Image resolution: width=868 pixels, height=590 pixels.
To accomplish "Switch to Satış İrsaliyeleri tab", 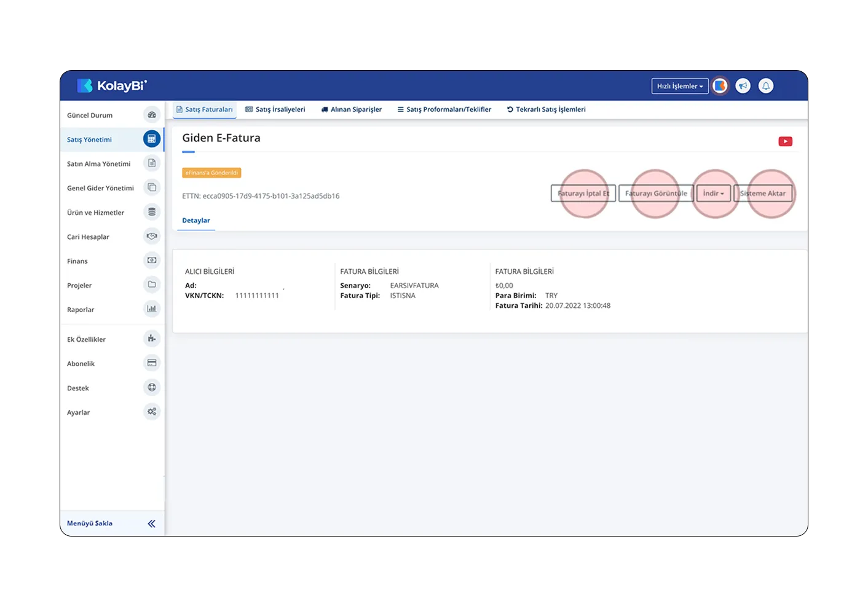I will [275, 109].
